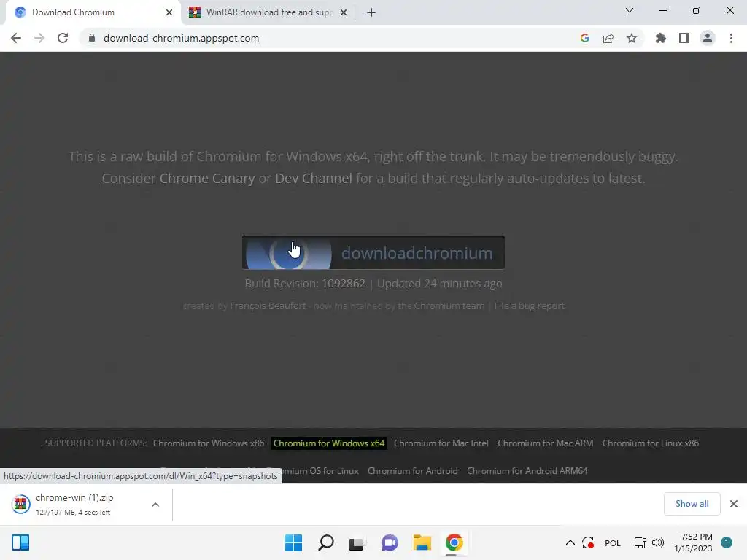View site info via the lock icon
Image resolution: width=747 pixels, height=560 pixels.
[x=92, y=38]
